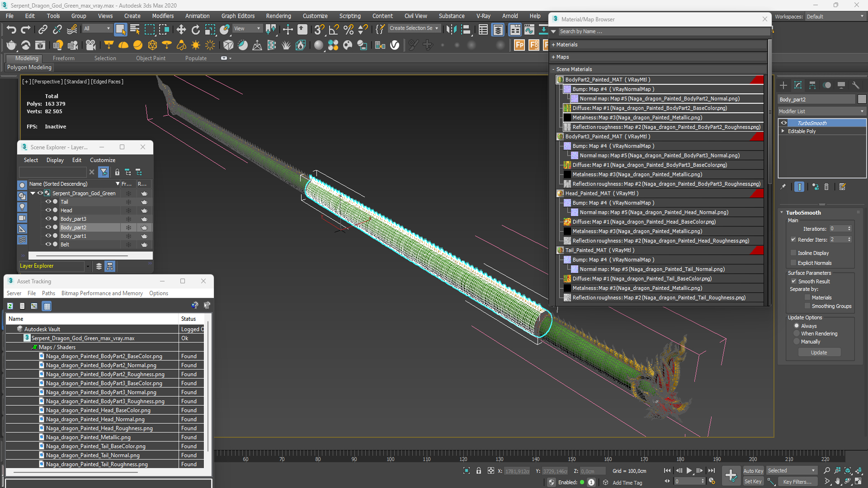This screenshot has height=488, width=868.
Task: Open the V-Ray menu
Action: [483, 16]
